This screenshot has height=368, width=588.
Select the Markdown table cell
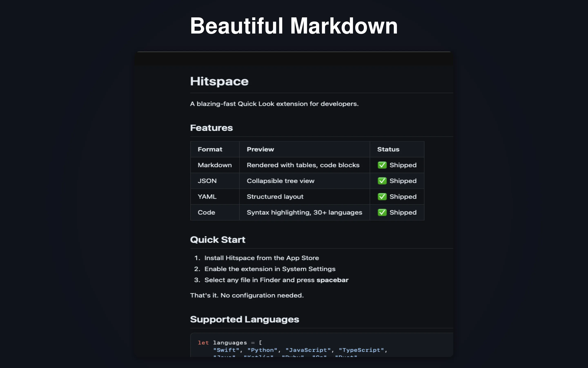click(215, 165)
